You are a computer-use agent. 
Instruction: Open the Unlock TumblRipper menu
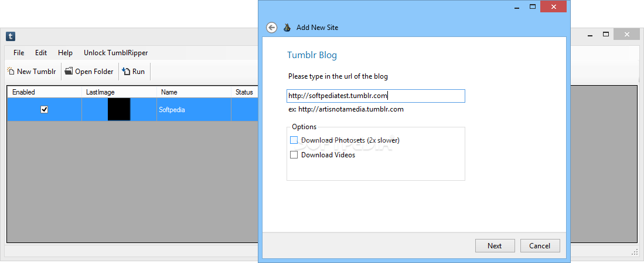(116, 53)
